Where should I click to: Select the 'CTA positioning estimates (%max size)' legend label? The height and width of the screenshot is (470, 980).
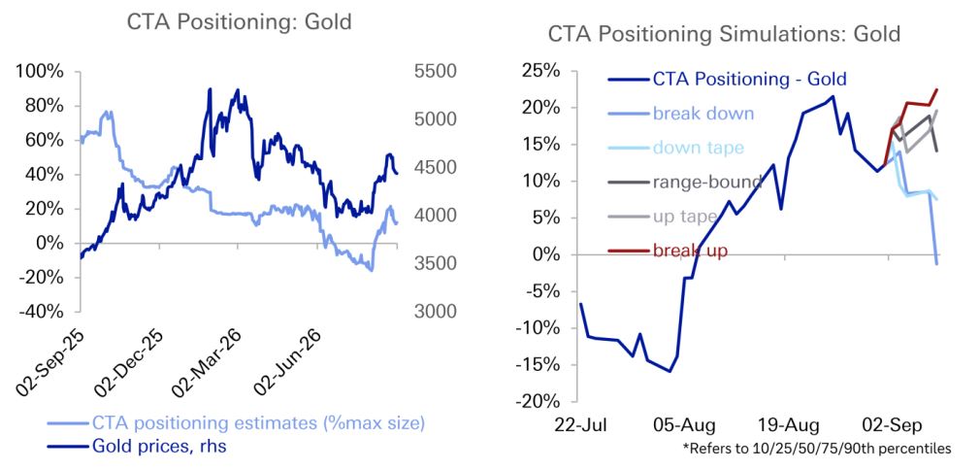tap(258, 423)
